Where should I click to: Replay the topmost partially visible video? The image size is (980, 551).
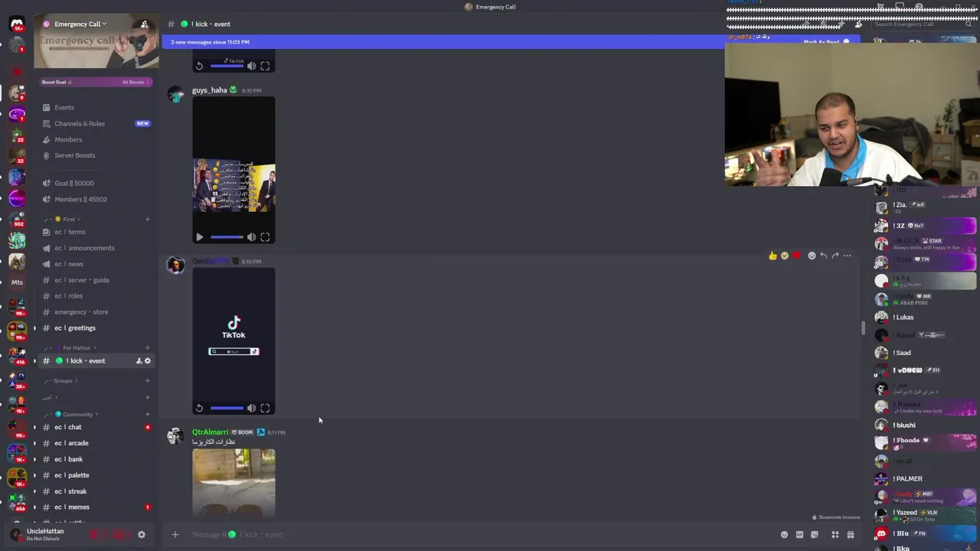(x=199, y=66)
